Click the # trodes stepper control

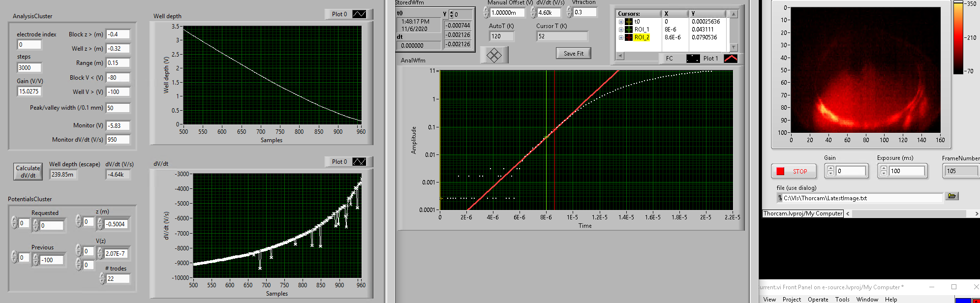pyautogui.click(x=102, y=278)
